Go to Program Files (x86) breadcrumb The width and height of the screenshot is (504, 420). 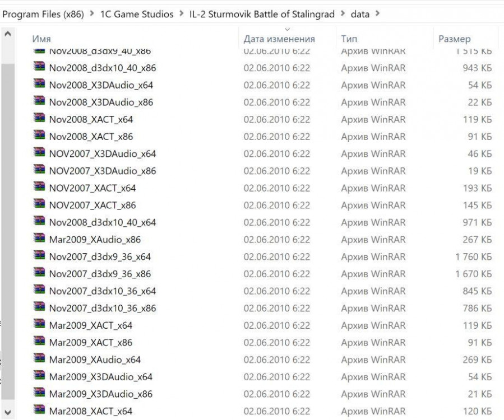(x=43, y=14)
